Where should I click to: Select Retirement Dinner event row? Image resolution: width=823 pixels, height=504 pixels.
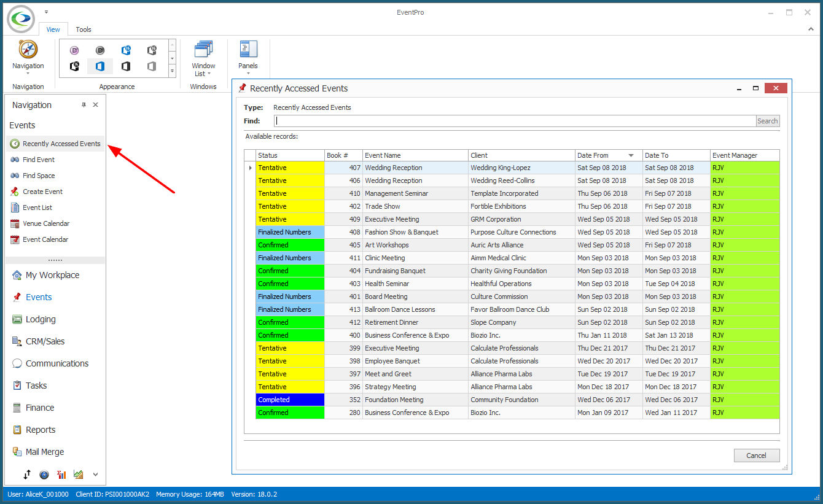pos(512,322)
